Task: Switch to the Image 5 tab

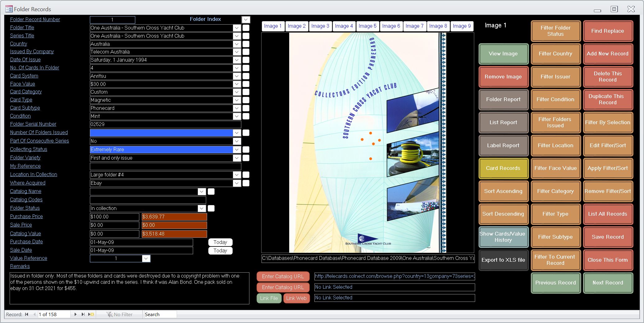Action: click(367, 26)
